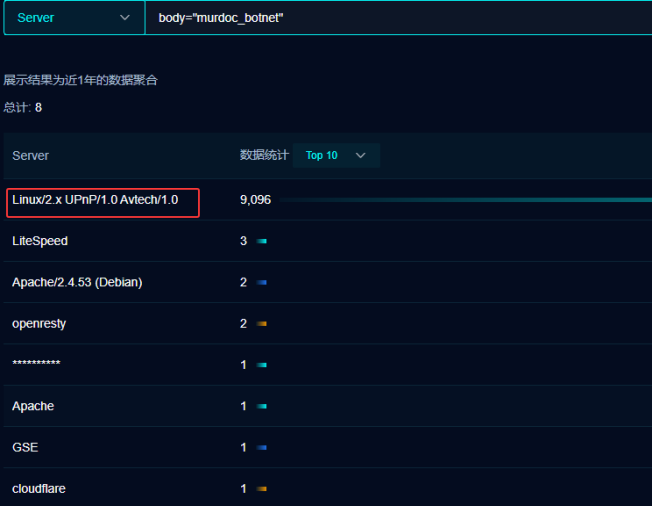Open the cloudflare server entry

[x=39, y=488]
